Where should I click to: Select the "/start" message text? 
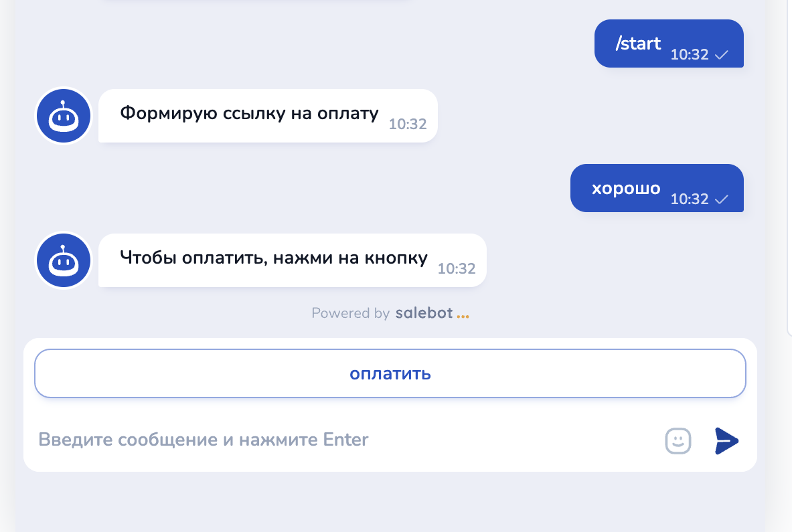[638, 44]
